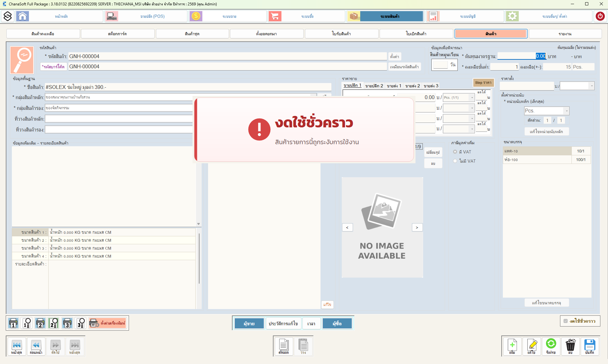Viewport: 608px width, 364px height.
Task: Preview print 1 magnifier icon
Action: point(27,323)
